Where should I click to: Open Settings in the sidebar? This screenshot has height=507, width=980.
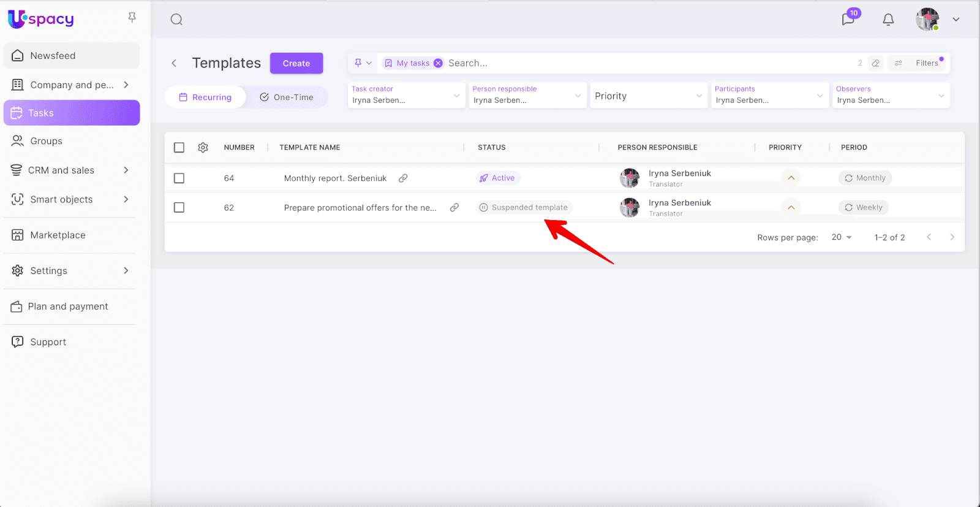[72, 270]
